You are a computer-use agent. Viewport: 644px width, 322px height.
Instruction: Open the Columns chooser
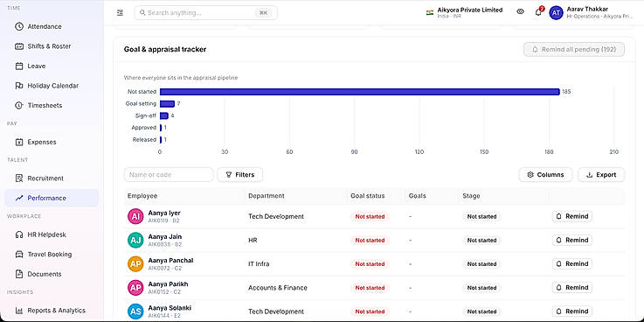pyautogui.click(x=545, y=174)
